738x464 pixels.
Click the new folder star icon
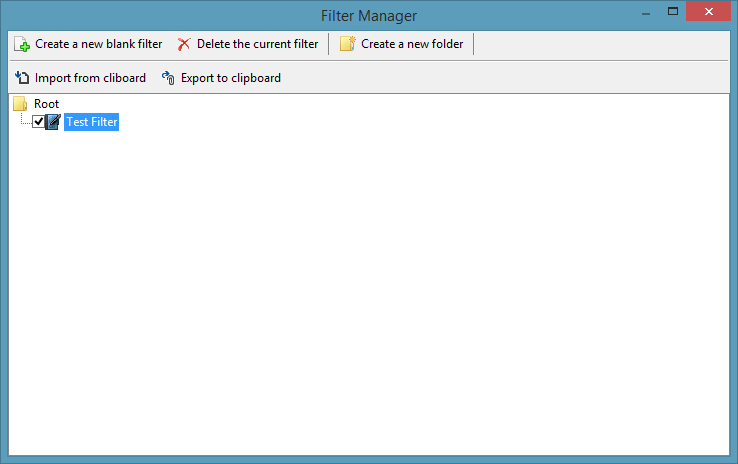click(348, 44)
